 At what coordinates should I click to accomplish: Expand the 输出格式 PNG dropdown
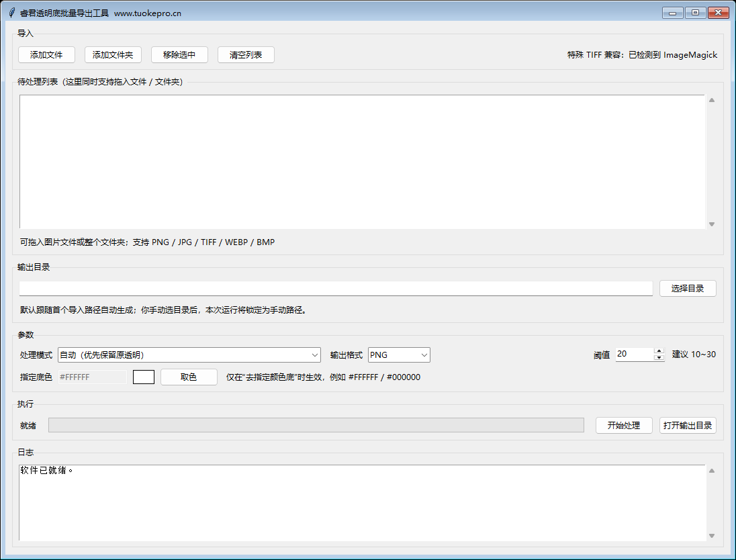[399, 355]
